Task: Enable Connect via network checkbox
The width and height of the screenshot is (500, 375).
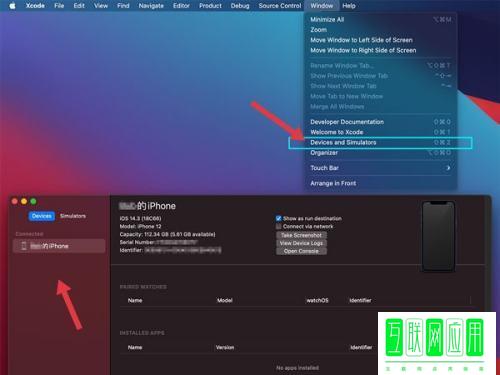Action: point(279,227)
